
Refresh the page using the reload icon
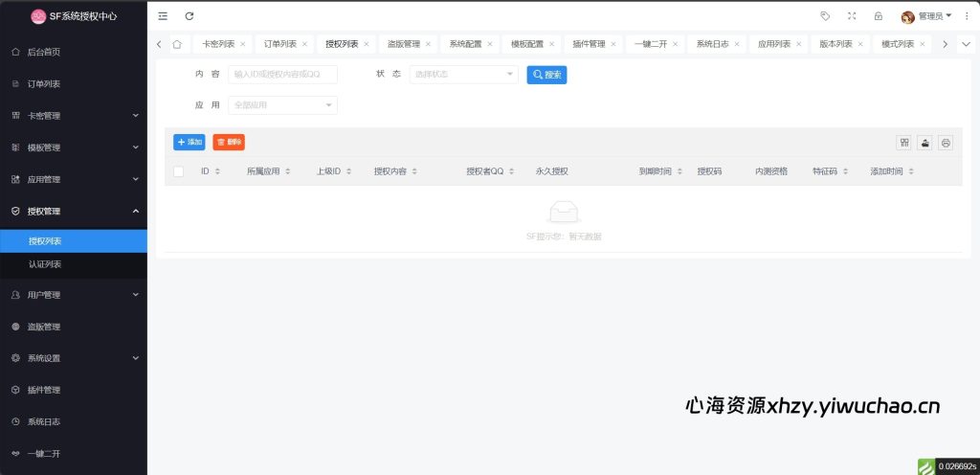pos(189,16)
